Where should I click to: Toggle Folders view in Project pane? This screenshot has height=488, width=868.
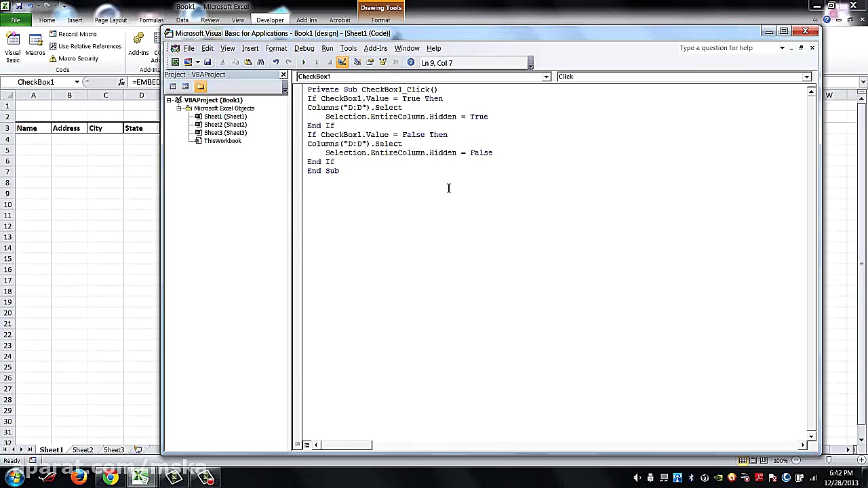(x=200, y=87)
